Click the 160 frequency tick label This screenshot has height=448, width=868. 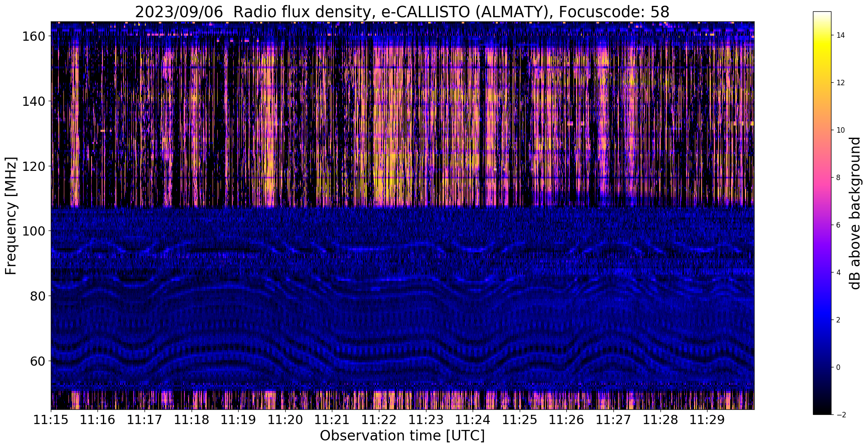click(x=33, y=37)
